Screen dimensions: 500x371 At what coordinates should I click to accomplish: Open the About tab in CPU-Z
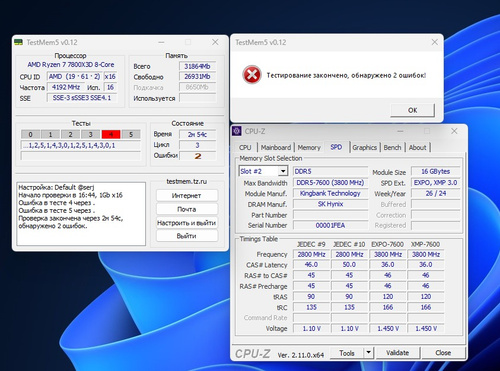tap(417, 147)
